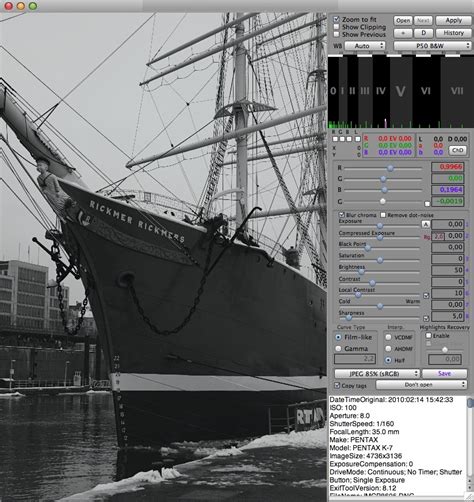Open the Don't open dropdown
The height and width of the screenshot is (502, 474).
421,385
